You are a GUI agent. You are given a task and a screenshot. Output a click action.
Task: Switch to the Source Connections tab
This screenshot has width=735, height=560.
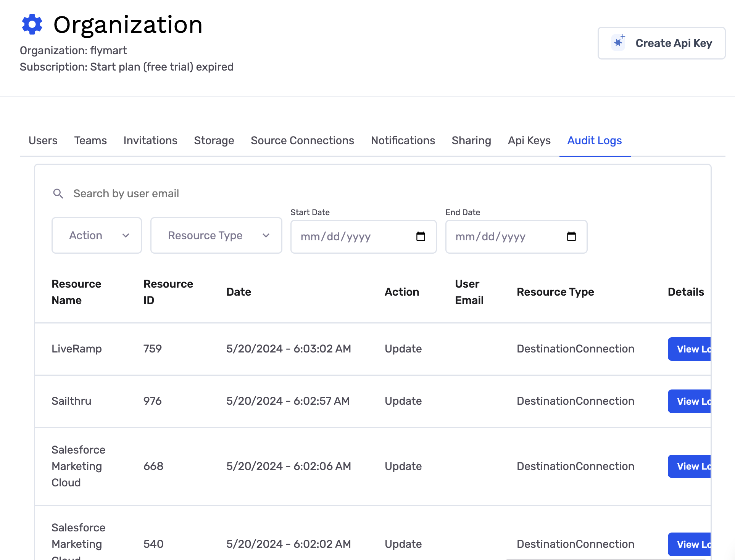[303, 140]
